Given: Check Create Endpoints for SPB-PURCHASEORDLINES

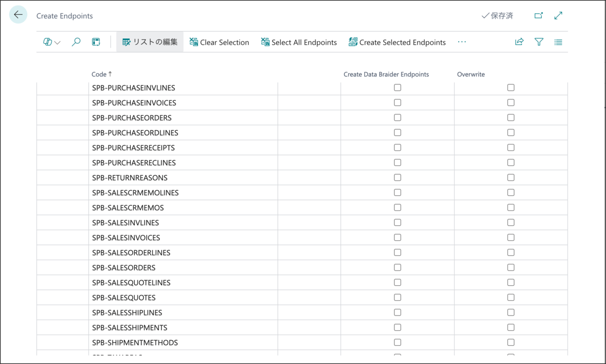Looking at the screenshot, I should pos(397,133).
